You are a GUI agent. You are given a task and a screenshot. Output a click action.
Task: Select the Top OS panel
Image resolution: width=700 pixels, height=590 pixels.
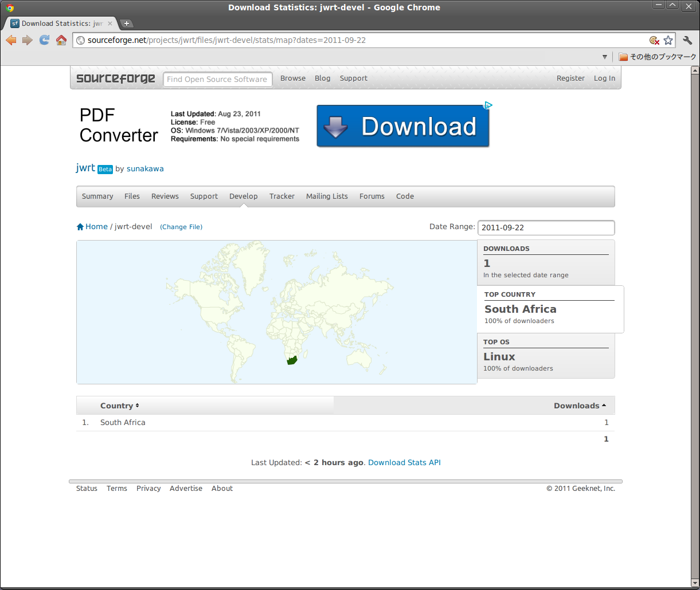coord(546,355)
